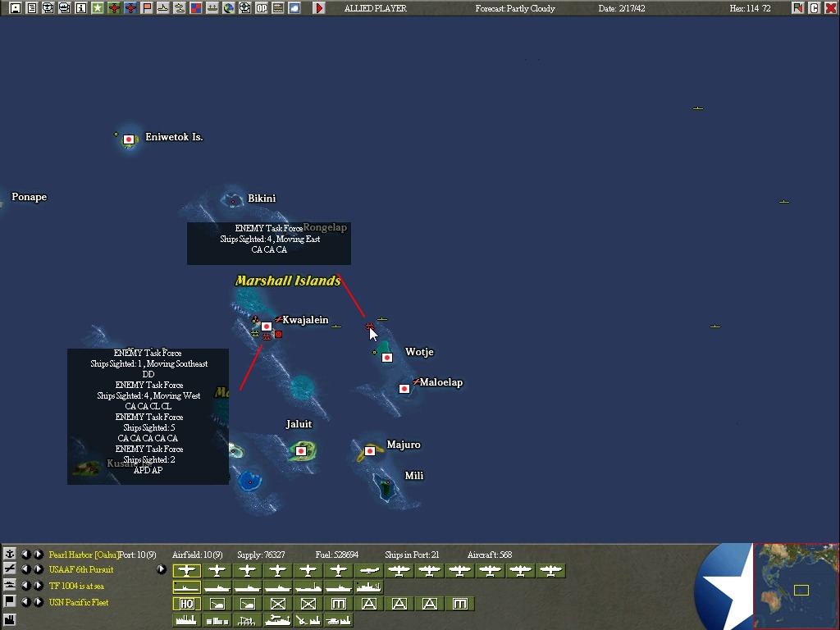Click the first factory icon in the bottom row

[186, 620]
